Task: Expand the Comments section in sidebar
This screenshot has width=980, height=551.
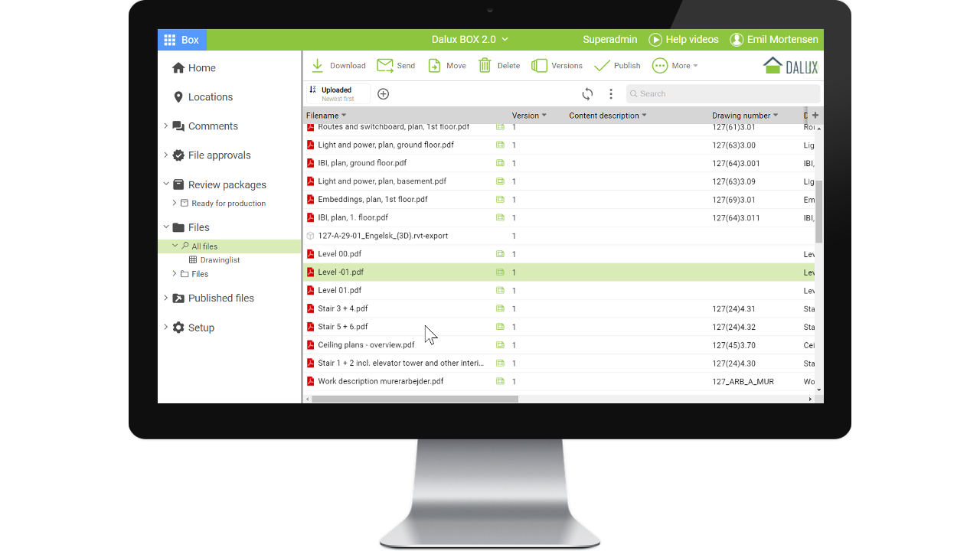Action: click(x=165, y=126)
